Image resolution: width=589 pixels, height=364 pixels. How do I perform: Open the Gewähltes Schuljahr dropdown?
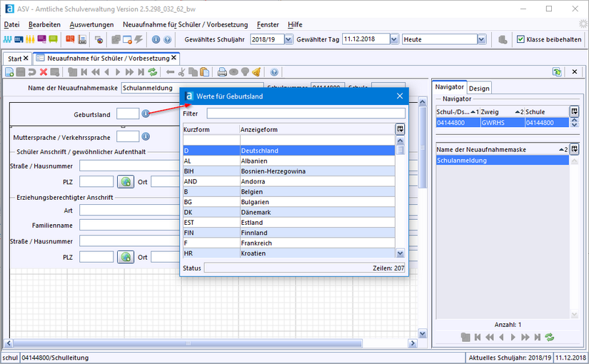(x=288, y=39)
